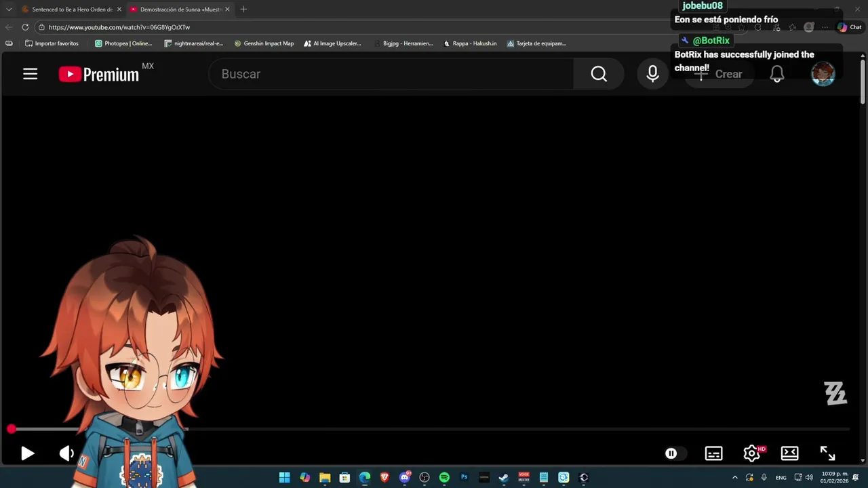Open a new browser tab
Image resolution: width=868 pixels, height=488 pixels.
click(x=243, y=9)
